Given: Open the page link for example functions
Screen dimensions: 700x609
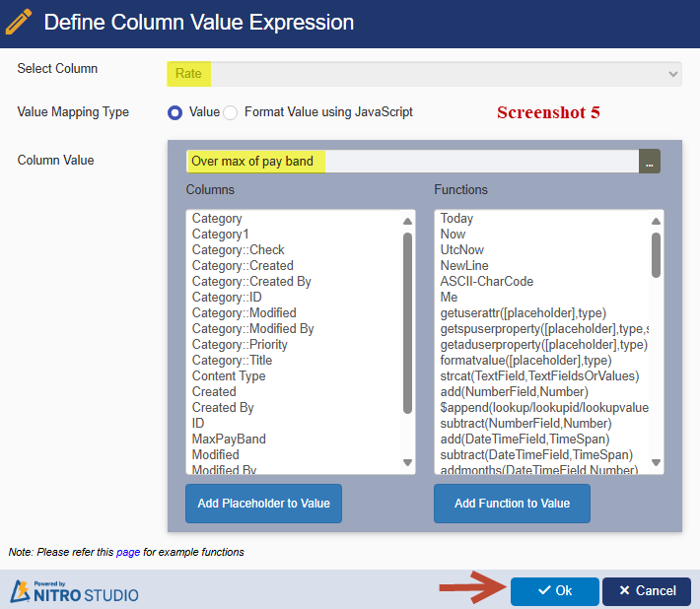Looking at the screenshot, I should [128, 553].
